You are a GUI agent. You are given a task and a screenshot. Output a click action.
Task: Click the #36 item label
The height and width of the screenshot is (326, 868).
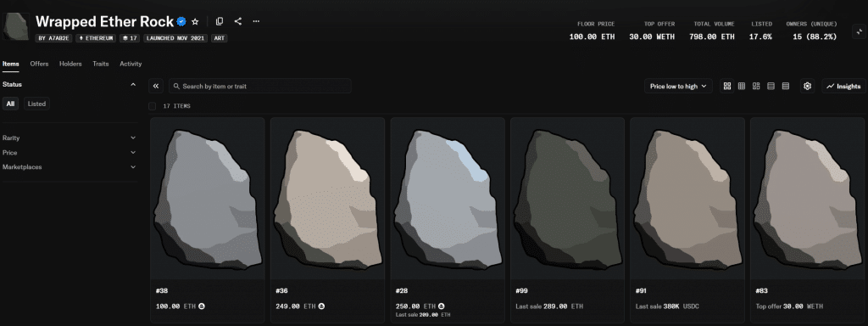(x=281, y=290)
